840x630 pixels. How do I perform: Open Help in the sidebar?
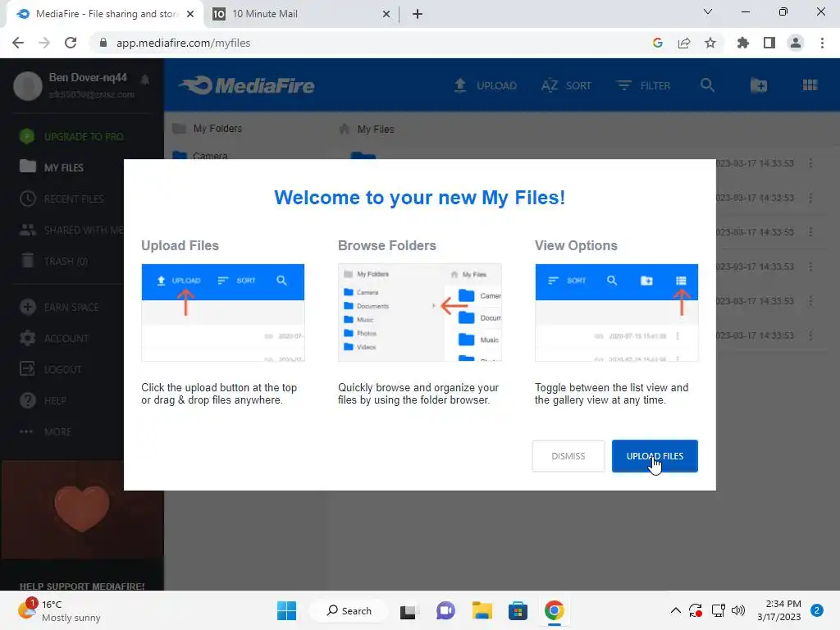click(43, 400)
